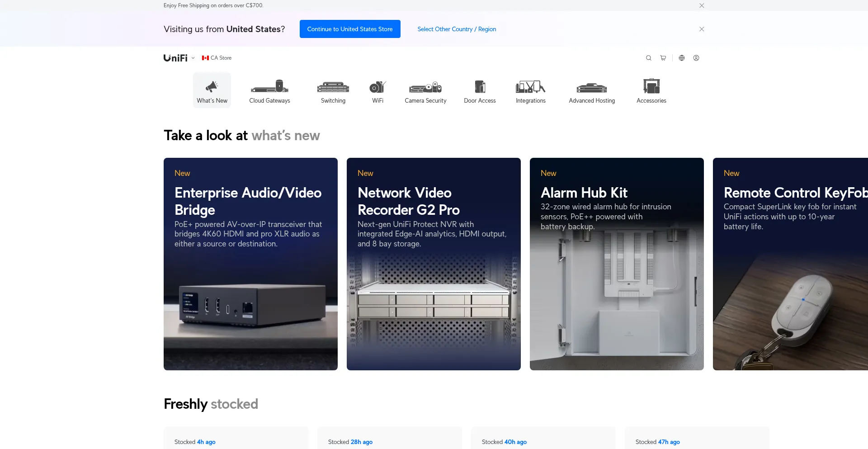Open the Door Access category
868x449 pixels.
click(480, 90)
